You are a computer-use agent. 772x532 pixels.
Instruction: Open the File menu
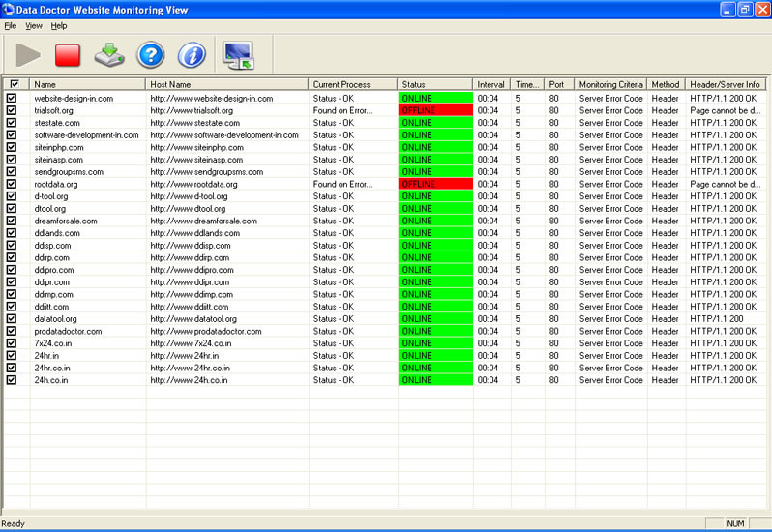coord(11,26)
